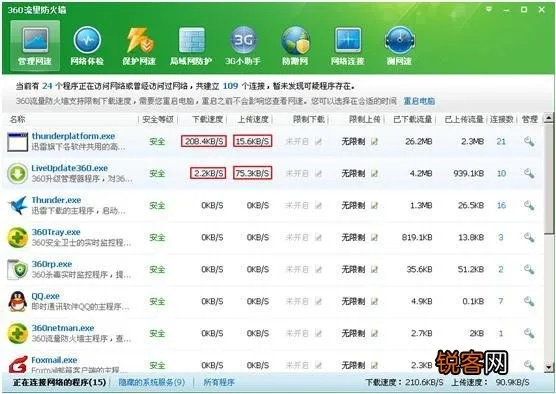The width and height of the screenshot is (556, 394).
Task: Click the scrollbar up arrow
Action: 549,117
